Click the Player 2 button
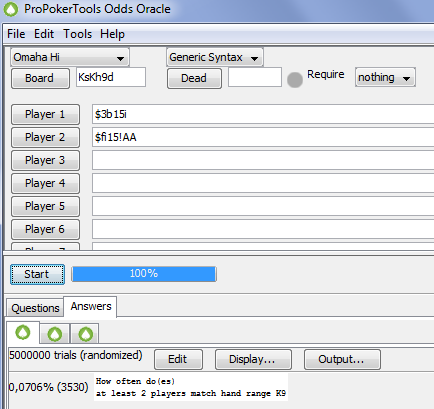Image resolution: width=434 pixels, height=409 pixels. (45, 137)
